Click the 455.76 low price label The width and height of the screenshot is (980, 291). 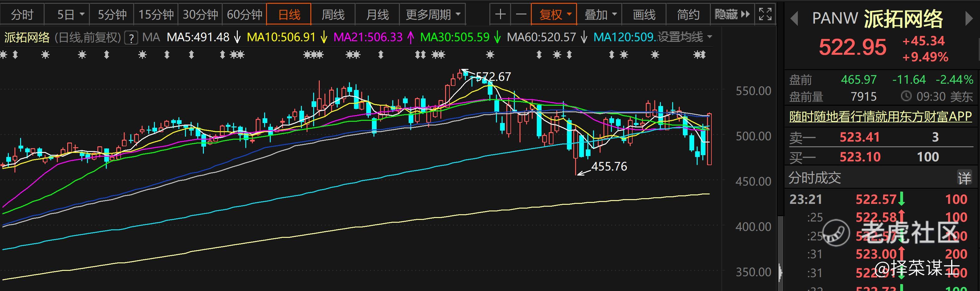coord(609,166)
